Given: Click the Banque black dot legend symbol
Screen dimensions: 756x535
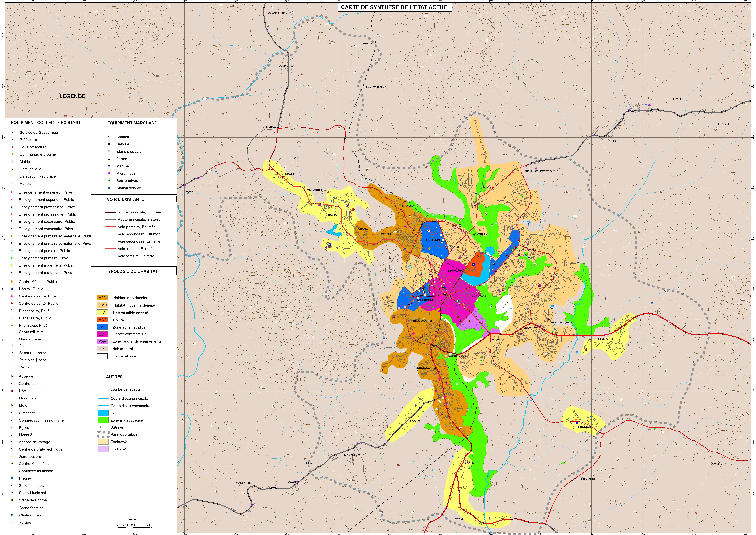Looking at the screenshot, I should click(x=109, y=144).
